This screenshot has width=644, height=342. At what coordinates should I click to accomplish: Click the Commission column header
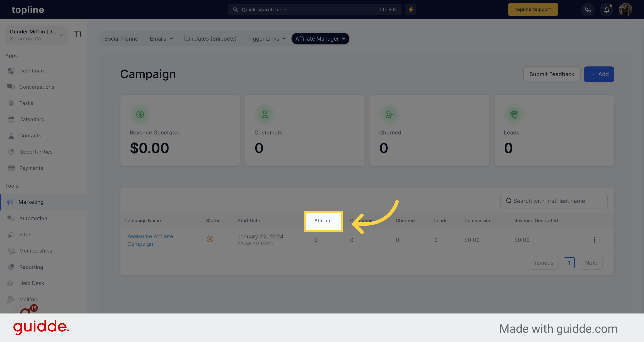click(478, 221)
